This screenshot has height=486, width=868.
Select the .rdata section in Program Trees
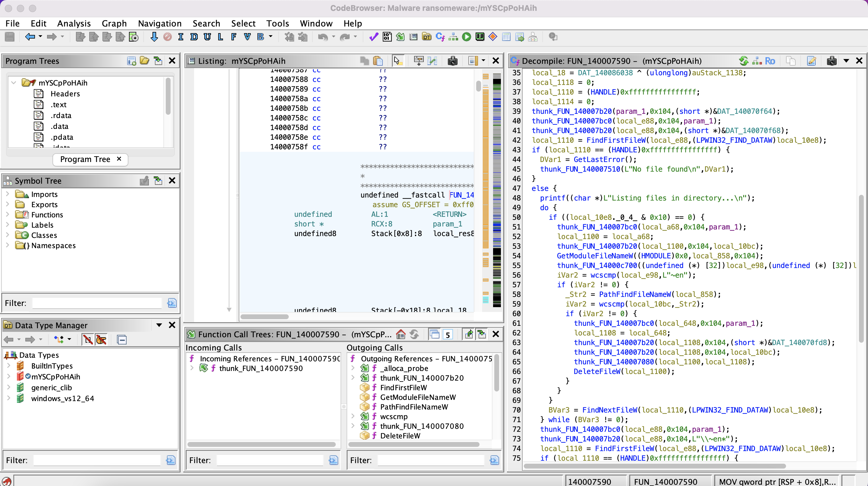point(61,115)
